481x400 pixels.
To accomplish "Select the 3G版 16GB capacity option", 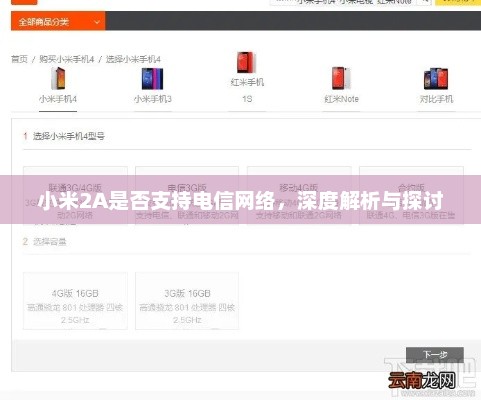I will coord(187,301).
